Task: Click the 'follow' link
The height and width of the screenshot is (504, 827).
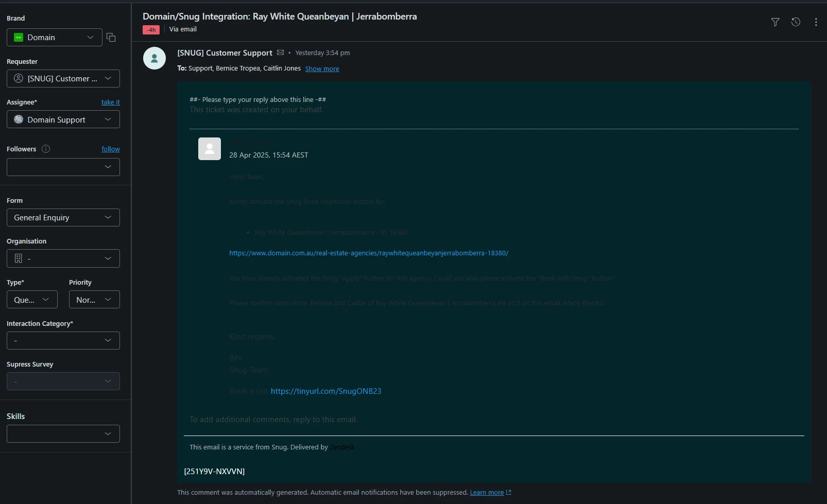Action: pyautogui.click(x=111, y=149)
